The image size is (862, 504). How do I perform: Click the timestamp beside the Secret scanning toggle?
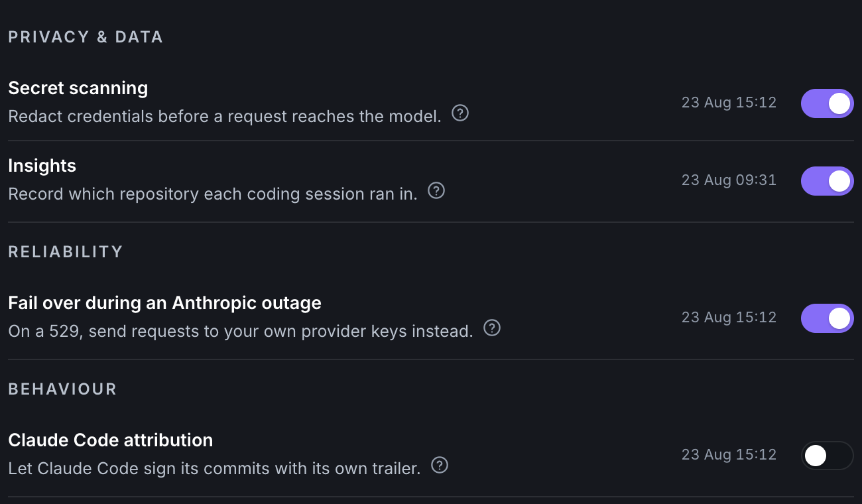tap(729, 103)
